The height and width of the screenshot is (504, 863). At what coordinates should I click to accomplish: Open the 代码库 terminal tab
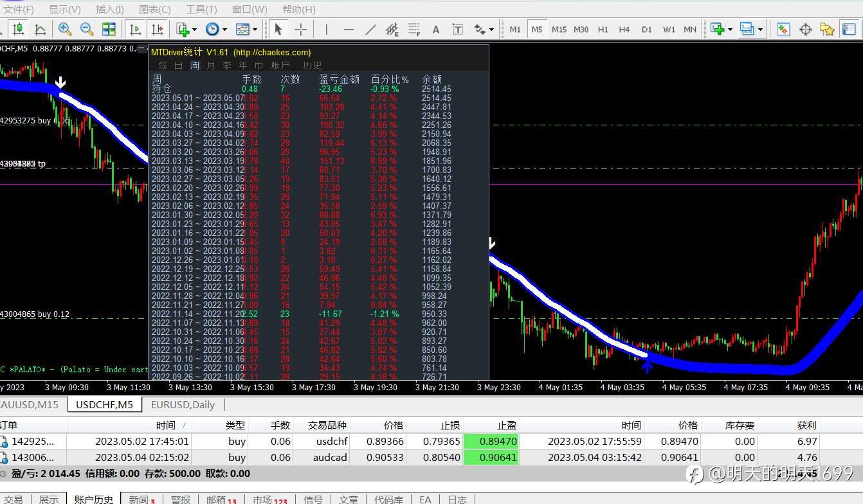(x=389, y=500)
